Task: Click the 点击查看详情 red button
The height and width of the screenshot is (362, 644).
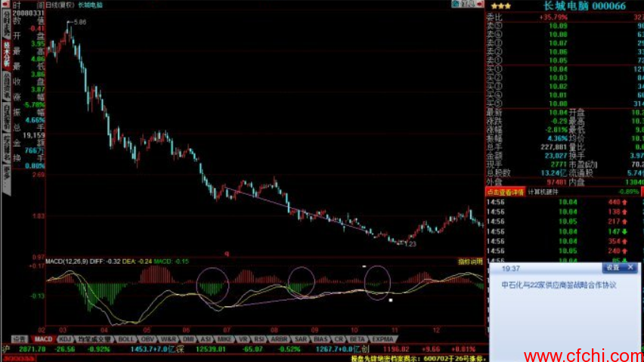Action: coord(505,192)
